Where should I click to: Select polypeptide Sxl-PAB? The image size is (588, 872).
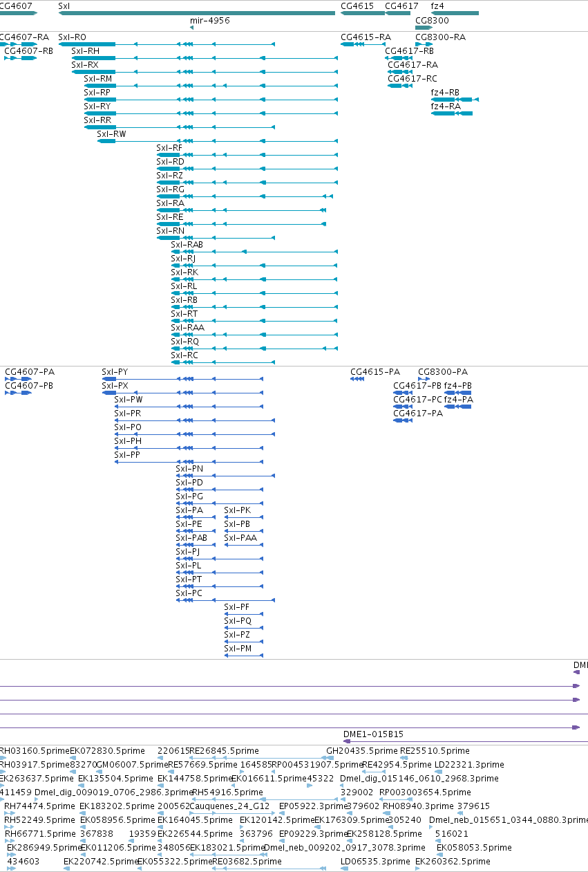coord(191,538)
